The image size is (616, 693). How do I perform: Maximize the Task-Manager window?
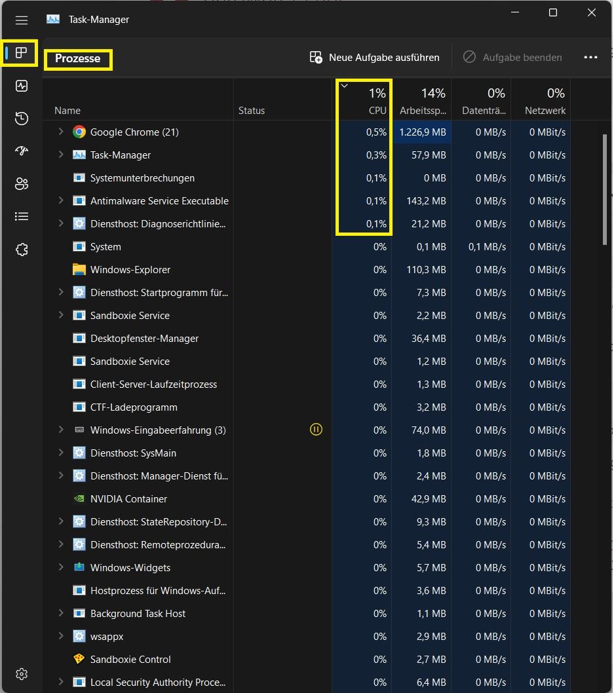[553, 12]
